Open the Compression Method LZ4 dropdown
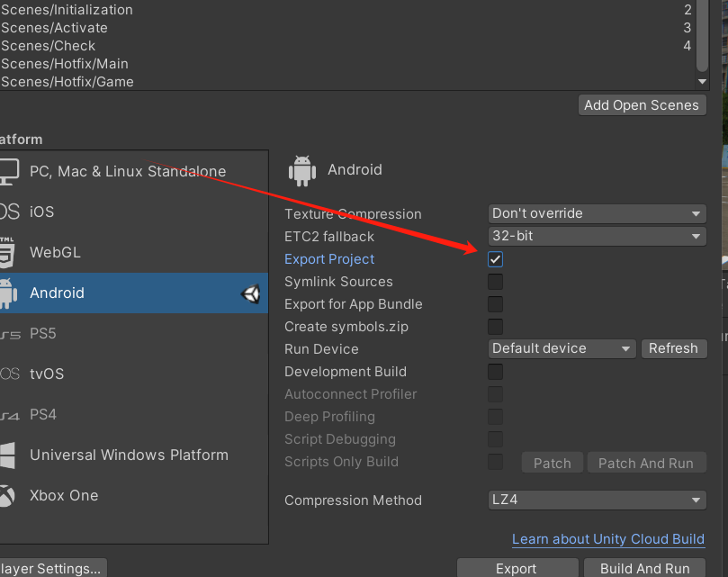The height and width of the screenshot is (577, 728). (x=597, y=500)
